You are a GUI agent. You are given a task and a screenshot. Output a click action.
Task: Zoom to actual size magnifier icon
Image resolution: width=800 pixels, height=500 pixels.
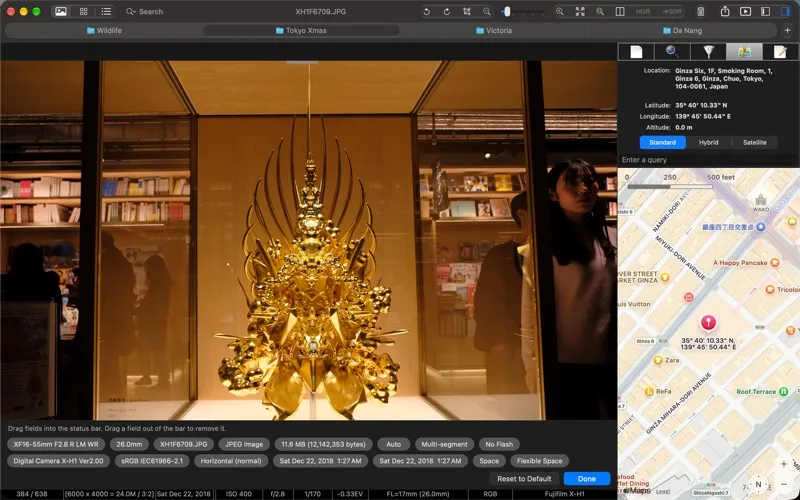point(600,11)
